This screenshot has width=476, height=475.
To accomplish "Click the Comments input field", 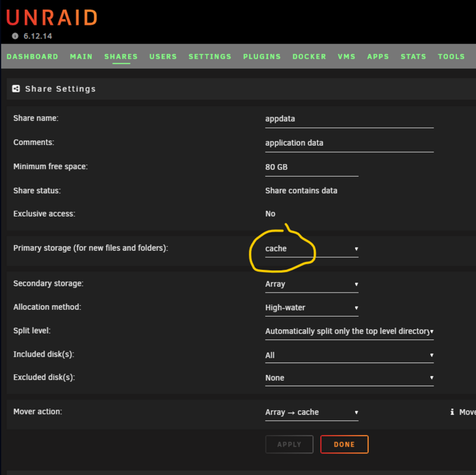I will coord(349,143).
